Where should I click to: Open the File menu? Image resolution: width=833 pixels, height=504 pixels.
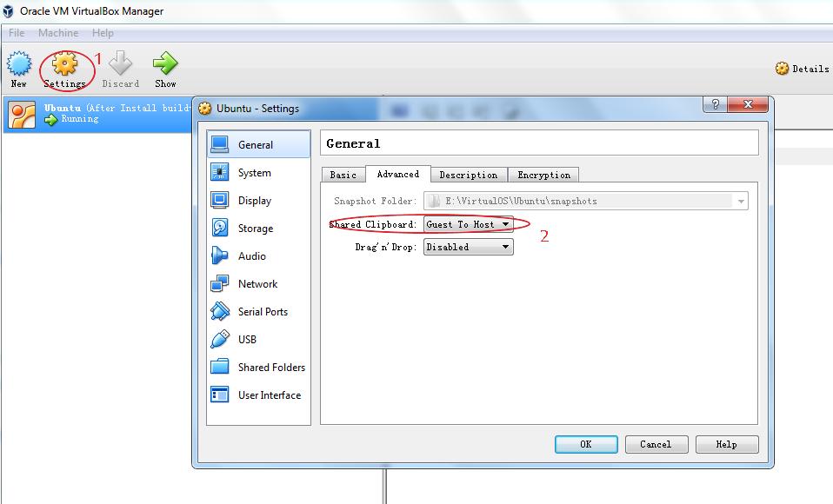coord(17,33)
